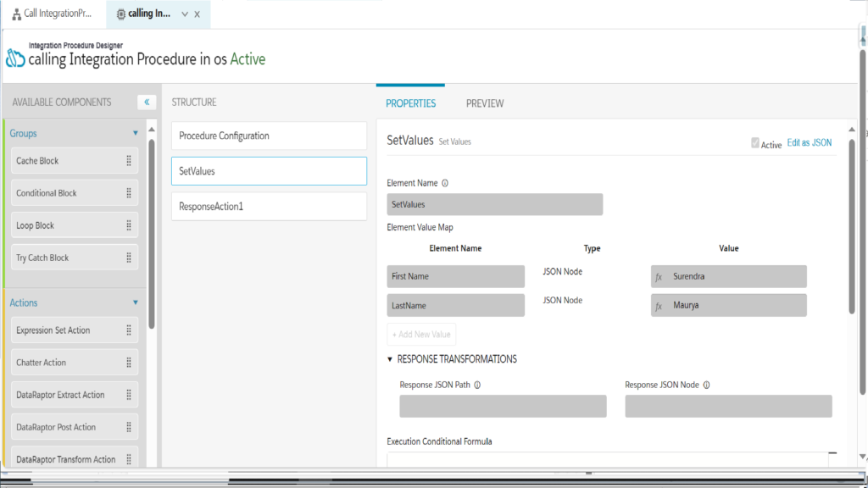Switch to the Preview tab
Image resolution: width=868 pixels, height=488 pixels.
(485, 103)
